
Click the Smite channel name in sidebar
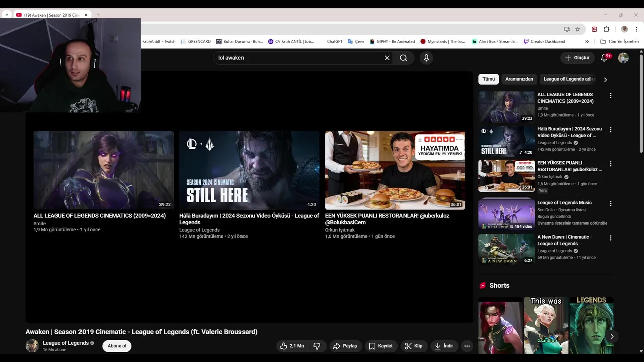[x=543, y=108]
